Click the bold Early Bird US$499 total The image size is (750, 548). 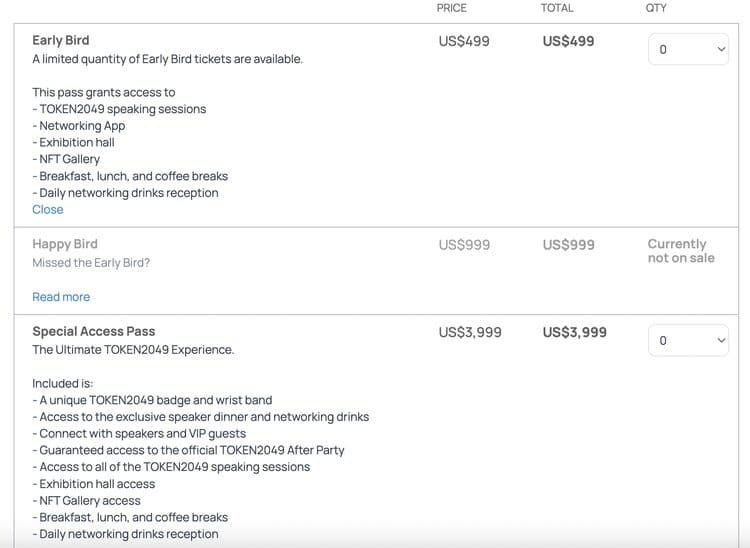(x=568, y=42)
